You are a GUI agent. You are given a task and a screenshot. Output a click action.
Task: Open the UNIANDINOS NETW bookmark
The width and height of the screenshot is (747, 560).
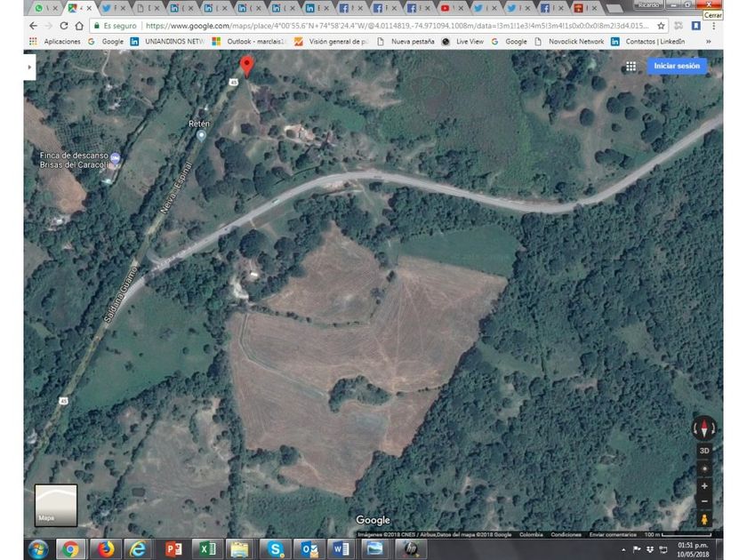[167, 42]
